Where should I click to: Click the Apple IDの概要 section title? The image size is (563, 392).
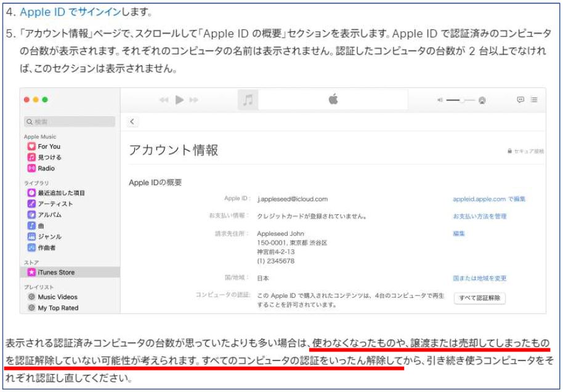(x=155, y=183)
